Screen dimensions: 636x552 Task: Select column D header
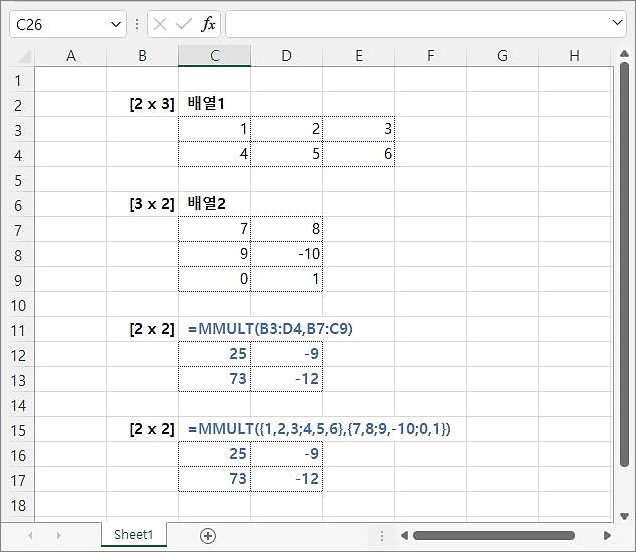coord(286,56)
